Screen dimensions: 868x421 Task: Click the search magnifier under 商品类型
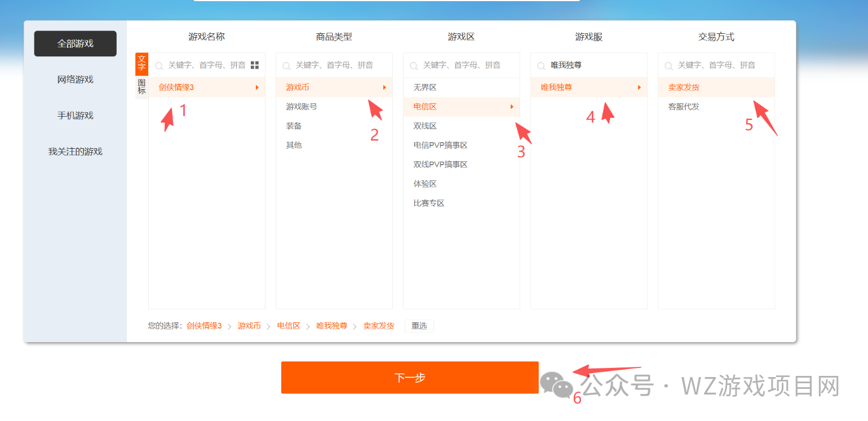pyautogui.click(x=286, y=65)
